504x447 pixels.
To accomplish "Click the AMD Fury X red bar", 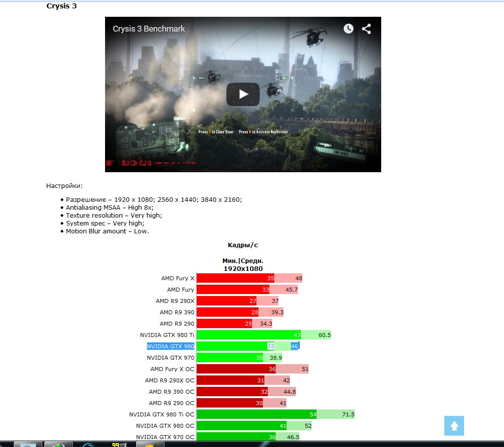I will pos(235,278).
